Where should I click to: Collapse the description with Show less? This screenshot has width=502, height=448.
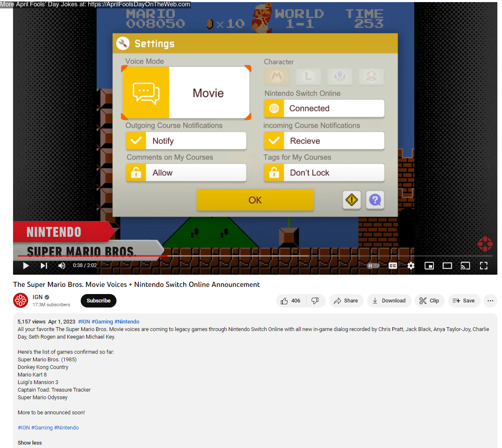(30, 443)
